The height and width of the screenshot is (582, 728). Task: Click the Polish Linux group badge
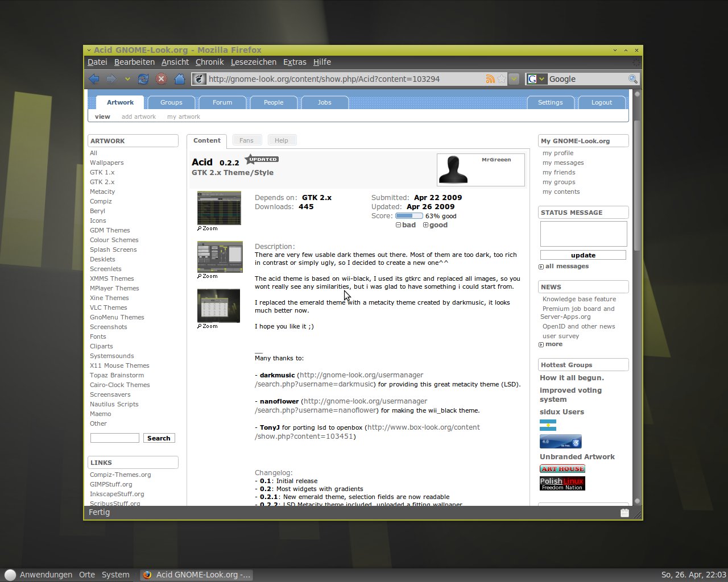(562, 484)
